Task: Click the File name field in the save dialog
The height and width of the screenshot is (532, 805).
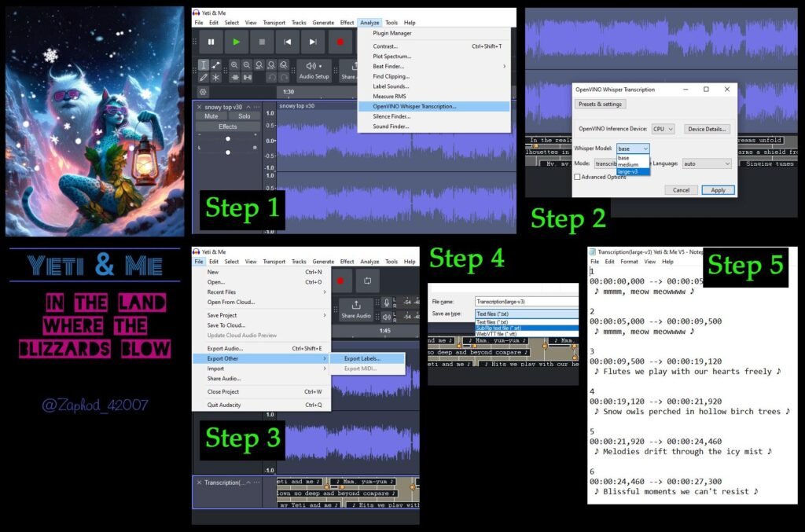Action: 526,302
